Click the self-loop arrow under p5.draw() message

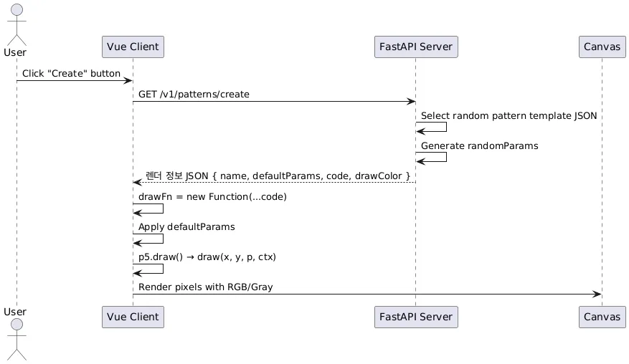point(148,269)
